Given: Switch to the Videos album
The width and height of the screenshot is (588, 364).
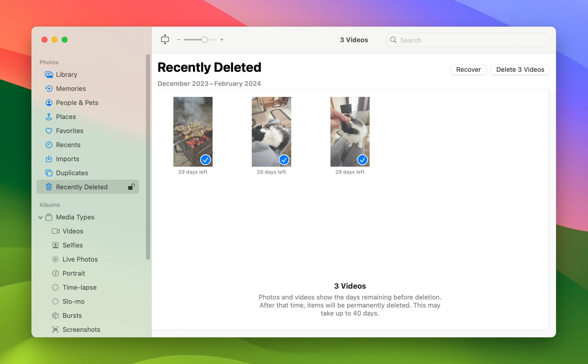Looking at the screenshot, I should pos(73,231).
